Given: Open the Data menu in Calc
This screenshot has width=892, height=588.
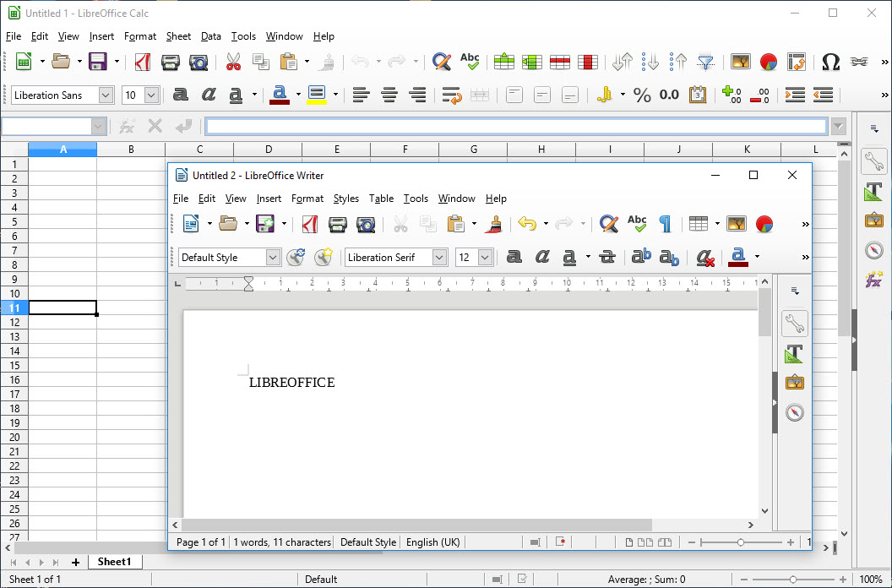Looking at the screenshot, I should click(x=210, y=36).
